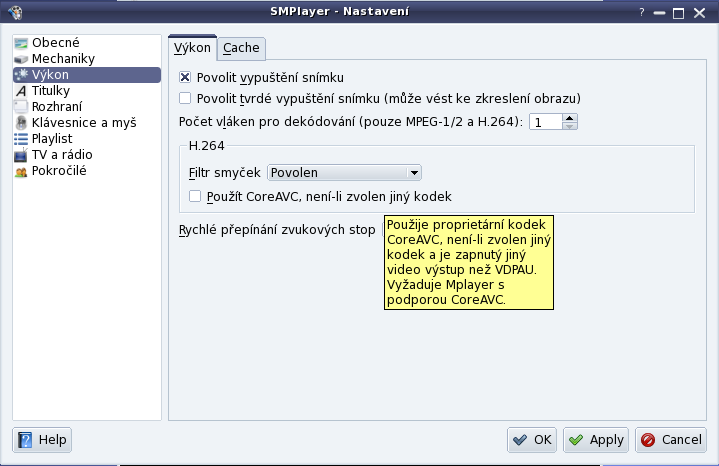Image resolution: width=719 pixels, height=466 pixels.
Task: Select the Titulky label in the sidebar
Action: pos(50,91)
